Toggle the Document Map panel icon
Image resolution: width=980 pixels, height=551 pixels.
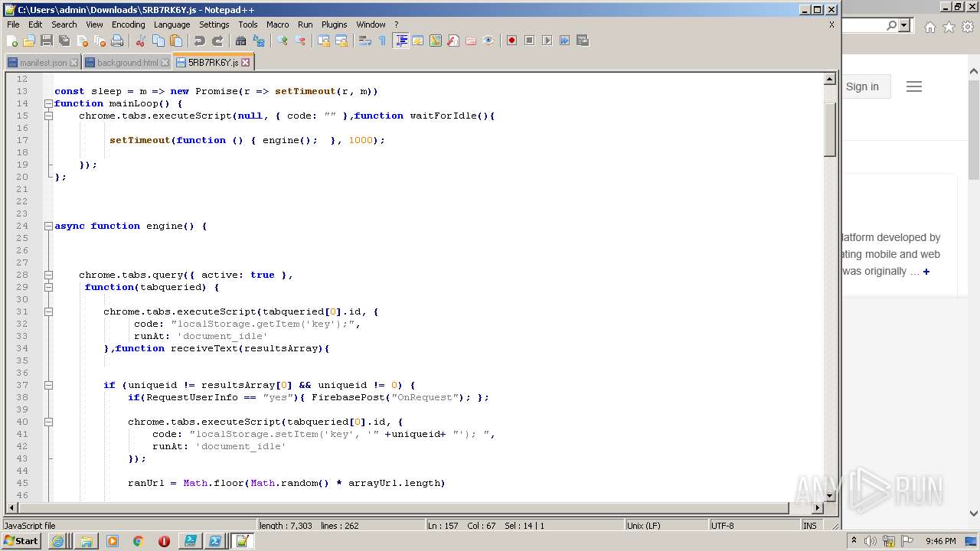pyautogui.click(x=436, y=41)
